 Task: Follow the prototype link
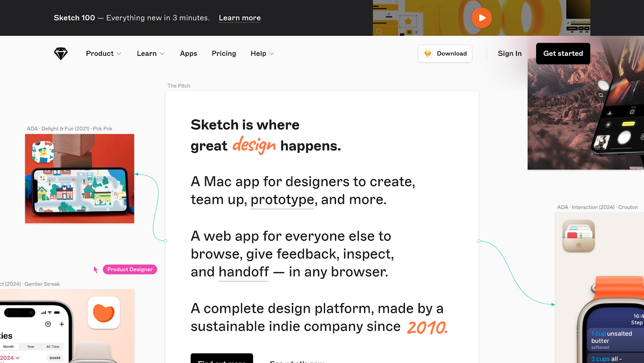282,200
